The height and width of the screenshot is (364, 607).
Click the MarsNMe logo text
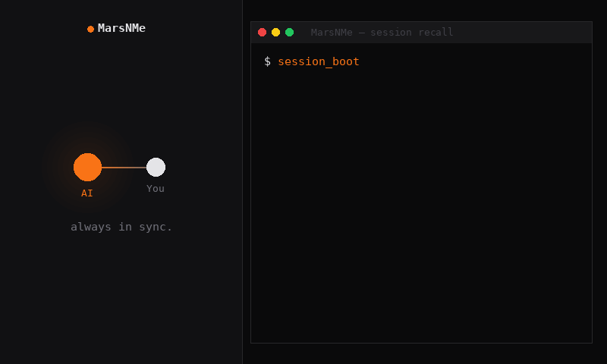point(121,28)
